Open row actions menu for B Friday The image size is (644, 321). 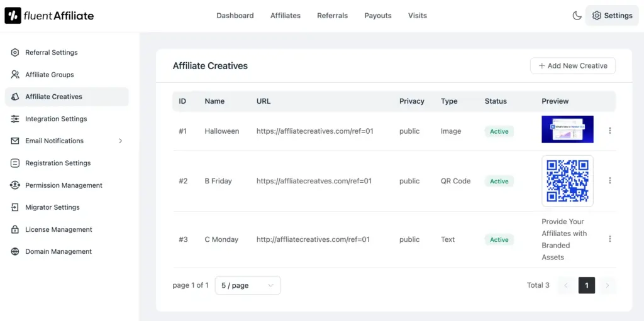click(x=609, y=181)
